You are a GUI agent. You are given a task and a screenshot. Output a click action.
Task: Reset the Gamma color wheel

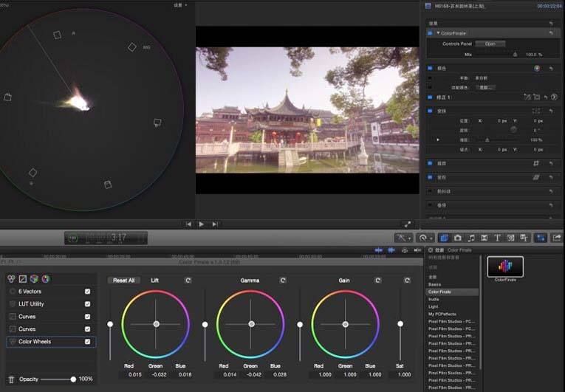(x=283, y=281)
